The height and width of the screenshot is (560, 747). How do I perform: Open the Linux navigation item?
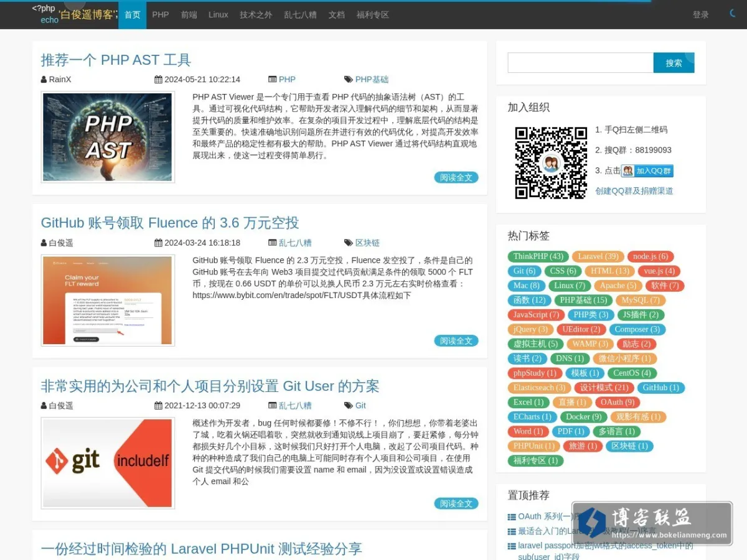pyautogui.click(x=218, y=15)
